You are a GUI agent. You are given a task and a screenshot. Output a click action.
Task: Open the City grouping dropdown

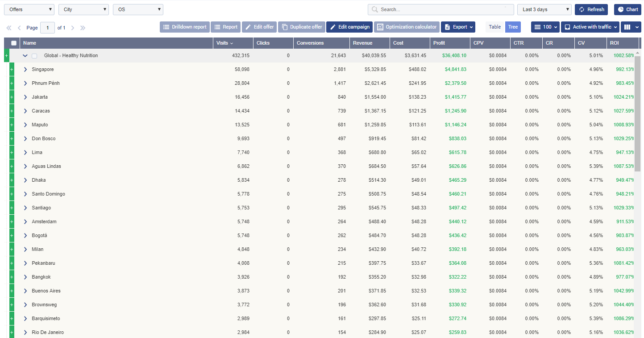point(83,9)
